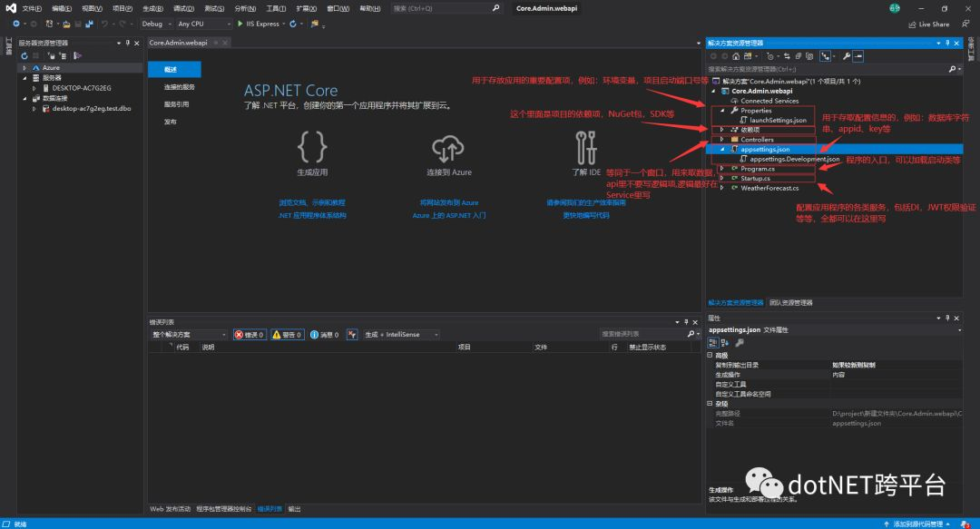Click the 更快地编写代码 link
Image resolution: width=980 pixels, height=529 pixels.
[585, 215]
